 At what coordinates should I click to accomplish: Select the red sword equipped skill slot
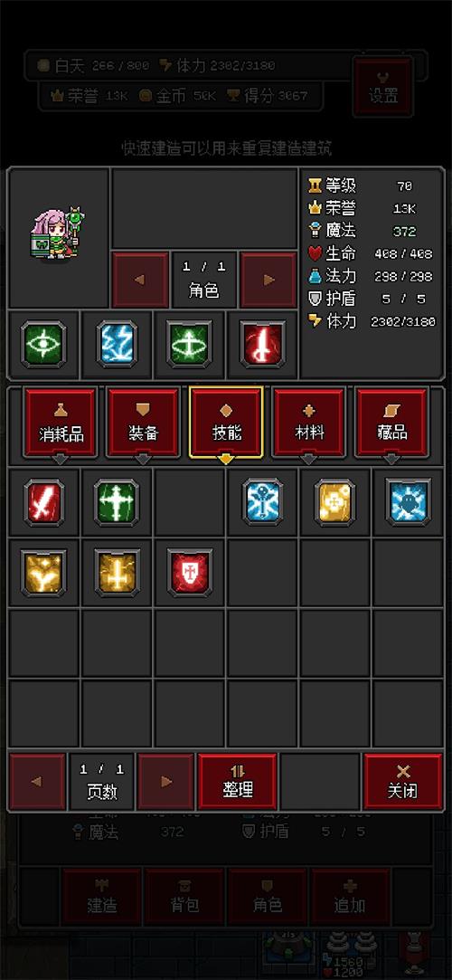tap(263, 345)
